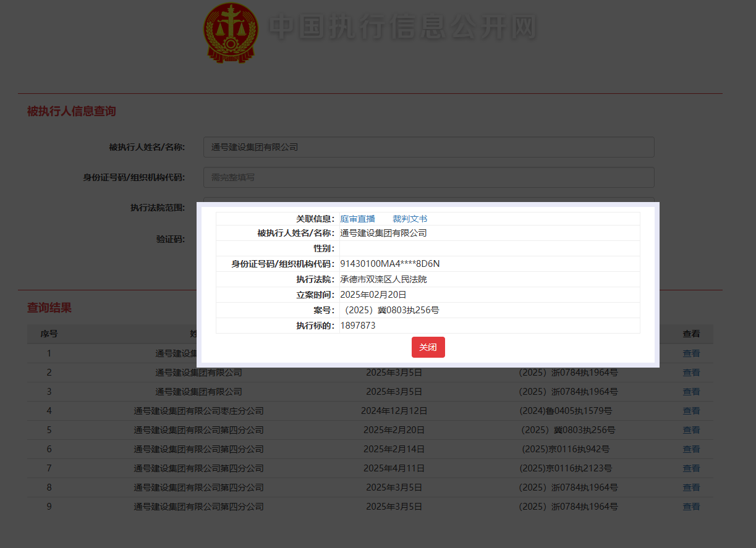
Task: Click sequence number 3 in results
Action: 49,392
